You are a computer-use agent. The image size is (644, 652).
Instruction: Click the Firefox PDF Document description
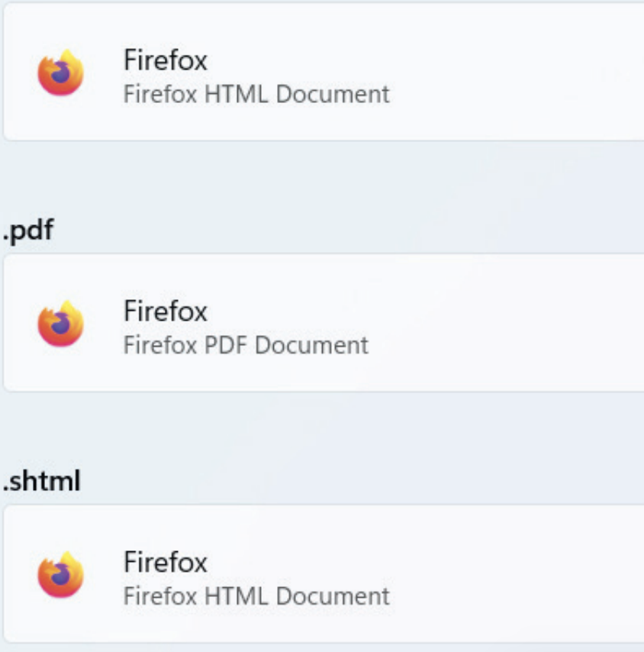click(246, 345)
